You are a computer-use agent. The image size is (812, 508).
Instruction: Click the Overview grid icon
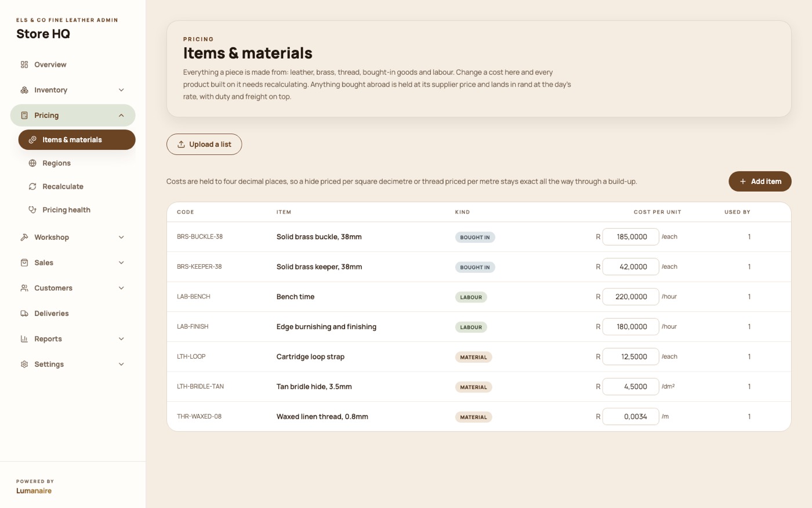tap(24, 64)
